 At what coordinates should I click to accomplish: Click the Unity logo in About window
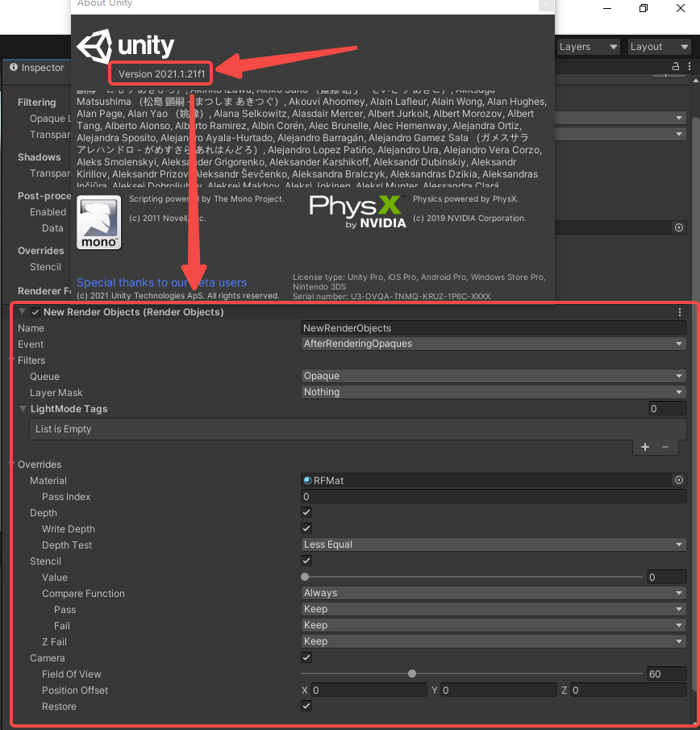(125, 46)
